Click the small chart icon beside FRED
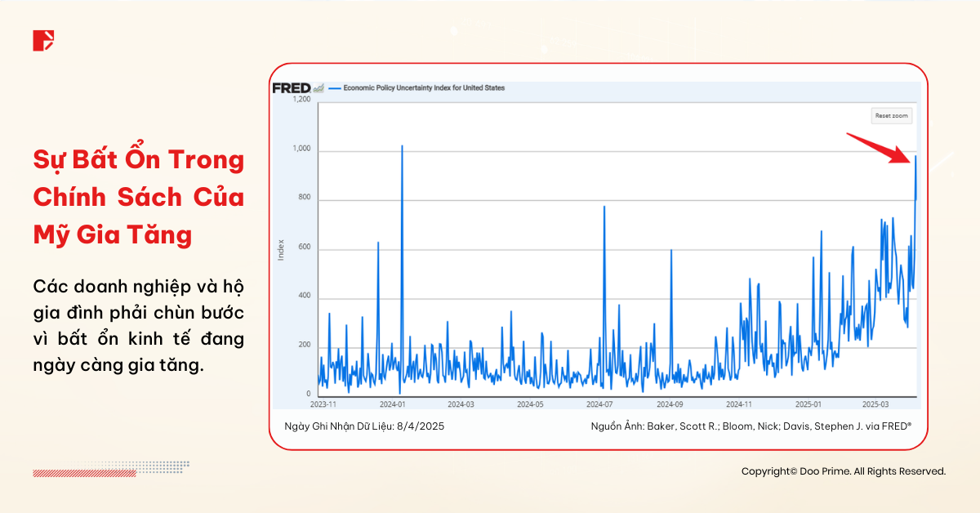This screenshot has width=980, height=513. coord(318,88)
